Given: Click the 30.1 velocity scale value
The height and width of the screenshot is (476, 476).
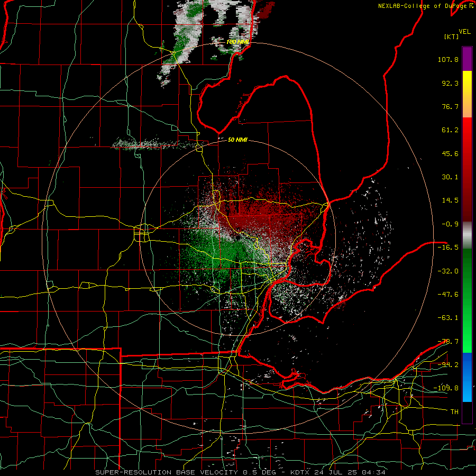Looking at the screenshot, I should pos(450,177).
